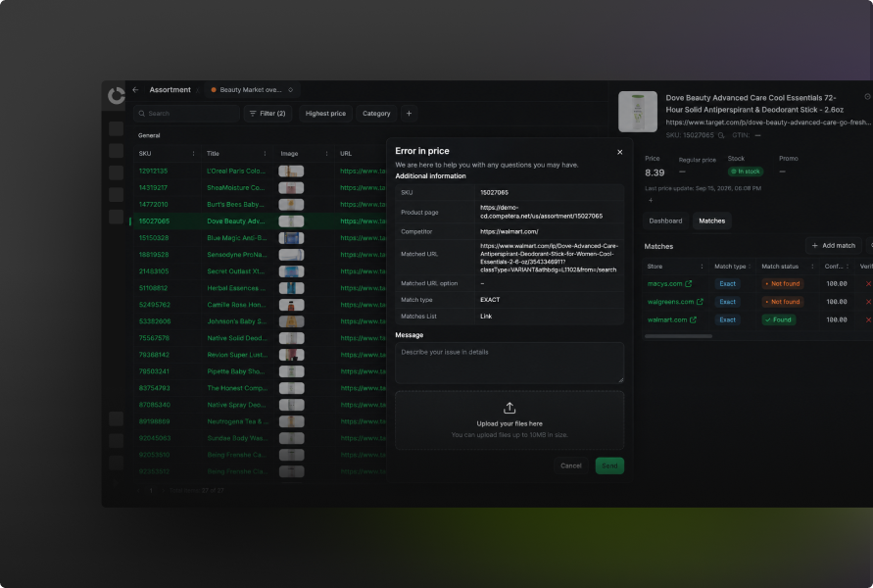Click the pin icon on Beauty Market tab

(x=291, y=89)
